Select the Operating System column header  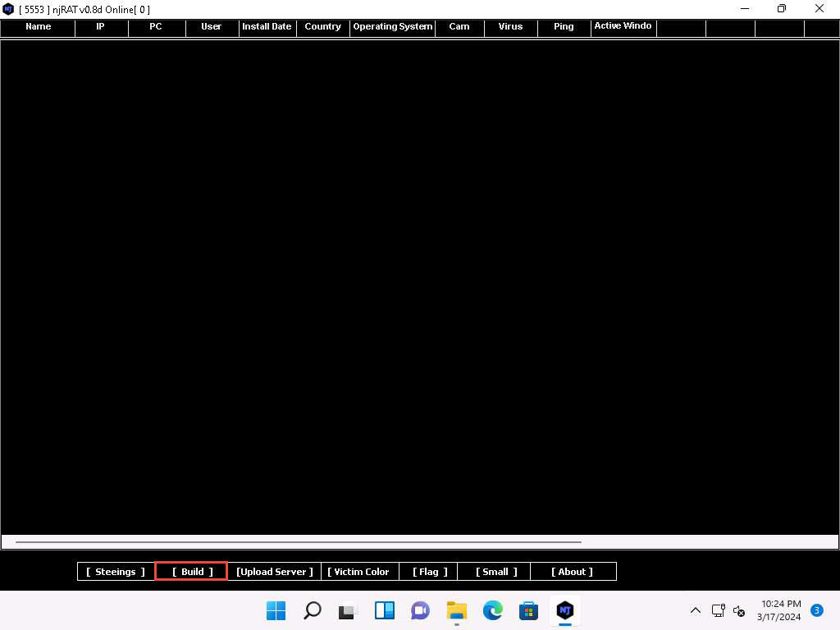point(392,27)
